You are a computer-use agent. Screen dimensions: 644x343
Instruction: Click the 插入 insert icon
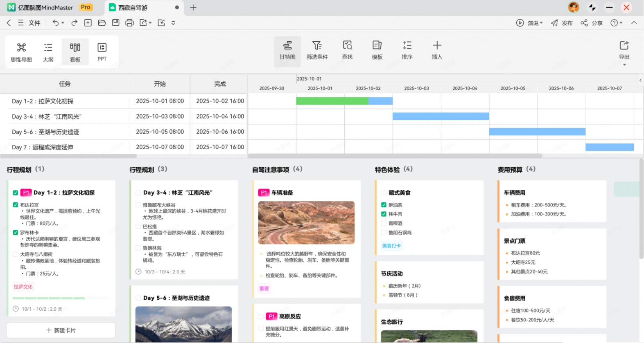pyautogui.click(x=437, y=51)
